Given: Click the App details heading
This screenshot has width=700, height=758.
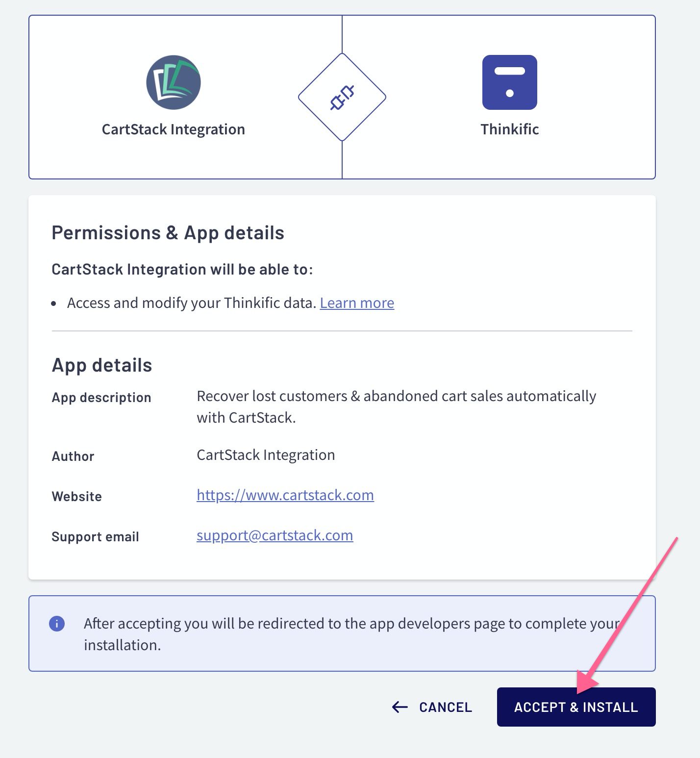Looking at the screenshot, I should point(102,366).
